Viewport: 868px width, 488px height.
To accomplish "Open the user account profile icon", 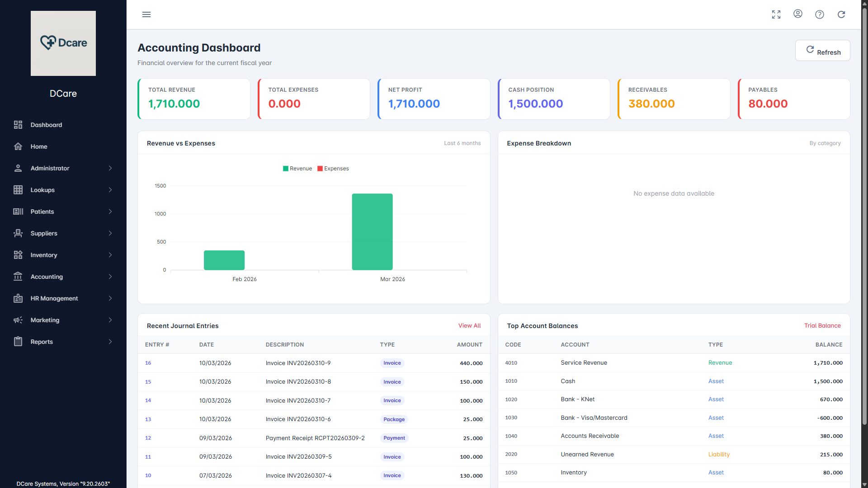I will coord(798,14).
